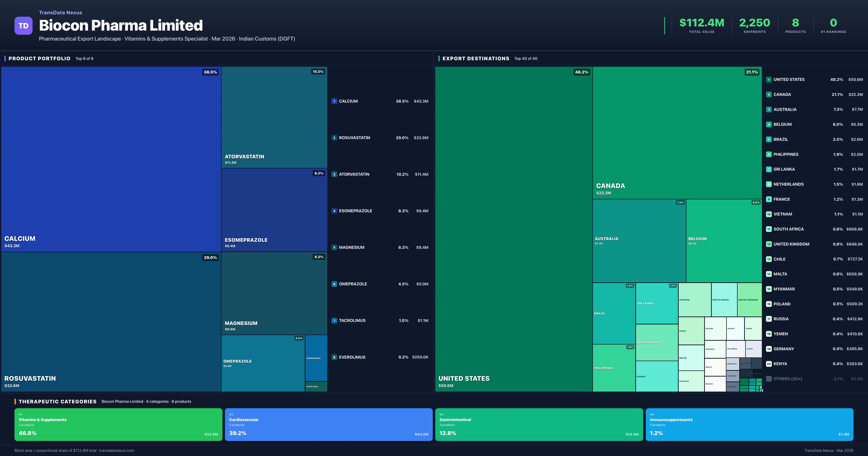Select the rank 1 badge beside UNITED STATES
This screenshot has height=456, width=868.
coord(769,80)
